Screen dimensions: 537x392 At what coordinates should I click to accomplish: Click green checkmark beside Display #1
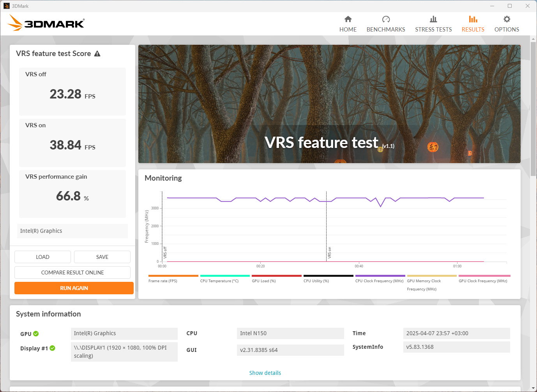click(53, 348)
